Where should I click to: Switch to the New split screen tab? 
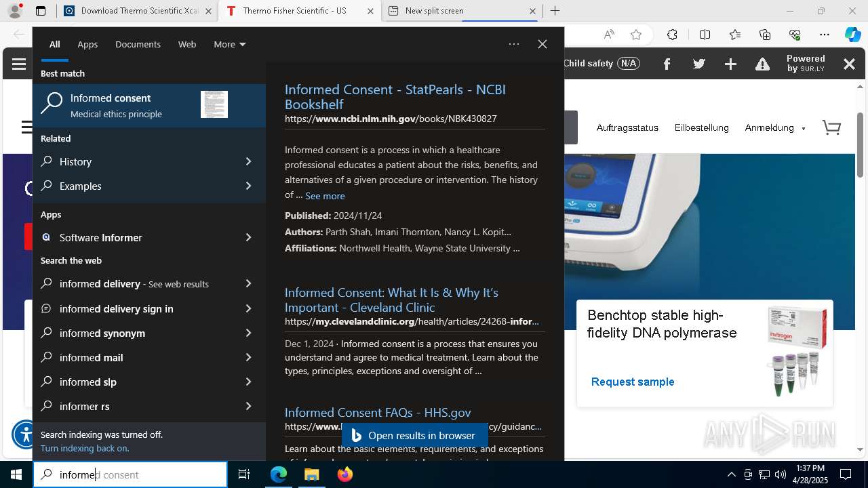point(461,11)
